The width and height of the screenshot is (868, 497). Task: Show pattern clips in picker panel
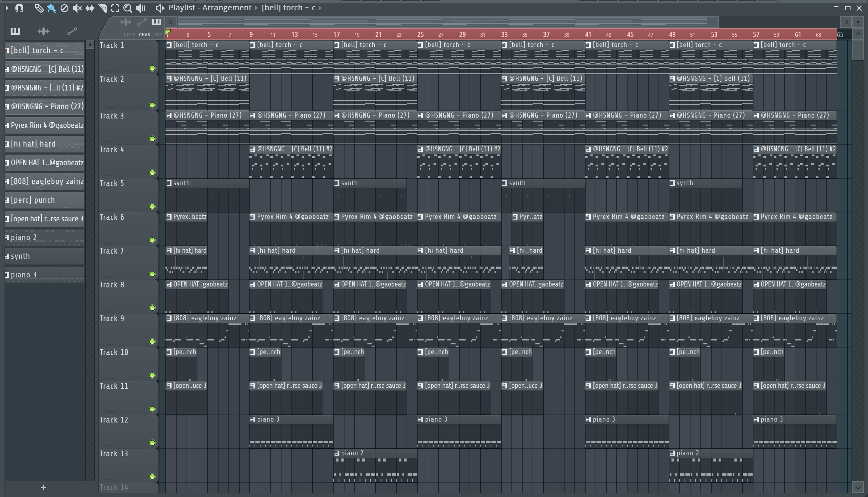[x=15, y=31]
